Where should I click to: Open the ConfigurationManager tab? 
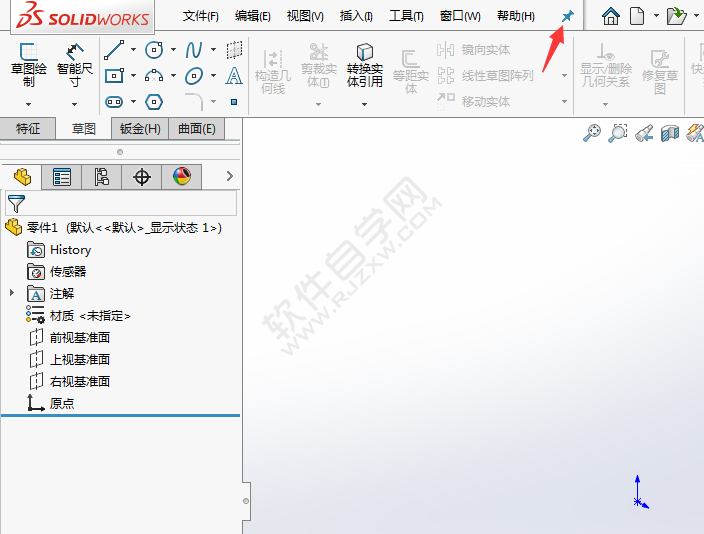[101, 177]
